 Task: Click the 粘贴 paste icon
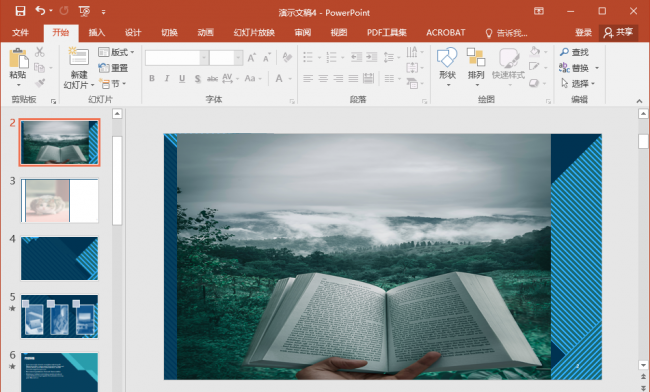(x=18, y=58)
